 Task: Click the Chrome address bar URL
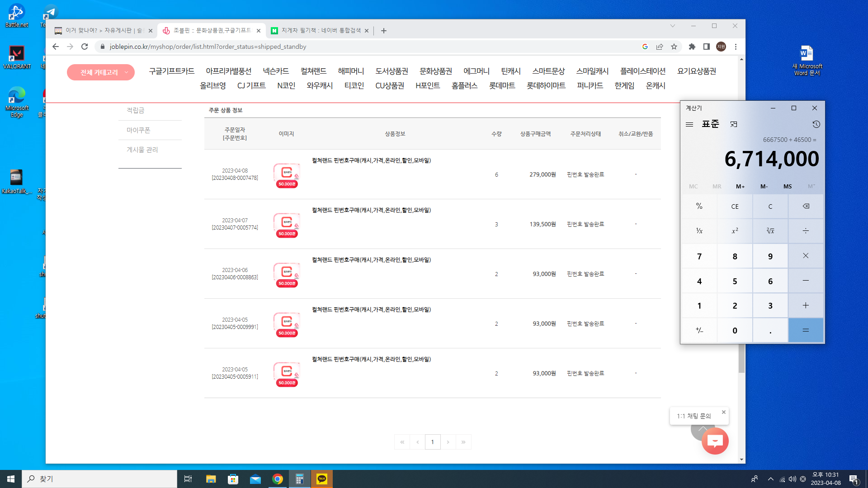(x=208, y=47)
